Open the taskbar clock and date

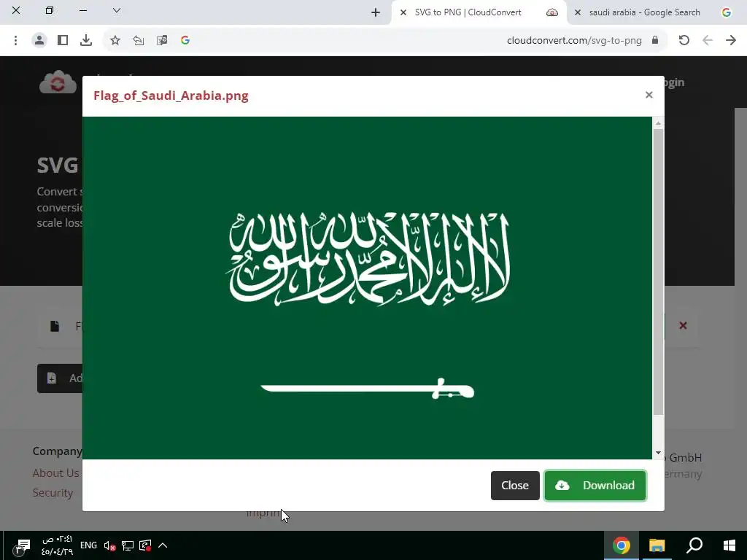(x=57, y=545)
